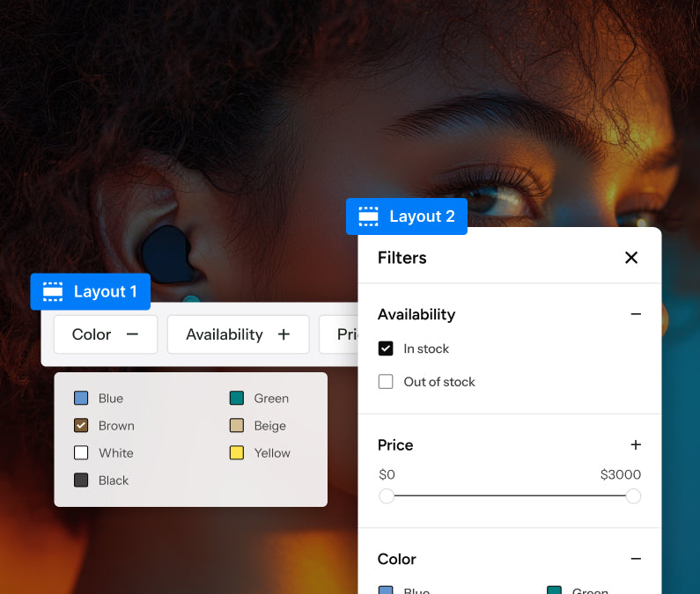700x594 pixels.
Task: Select the Blue color swatch
Action: click(81, 398)
